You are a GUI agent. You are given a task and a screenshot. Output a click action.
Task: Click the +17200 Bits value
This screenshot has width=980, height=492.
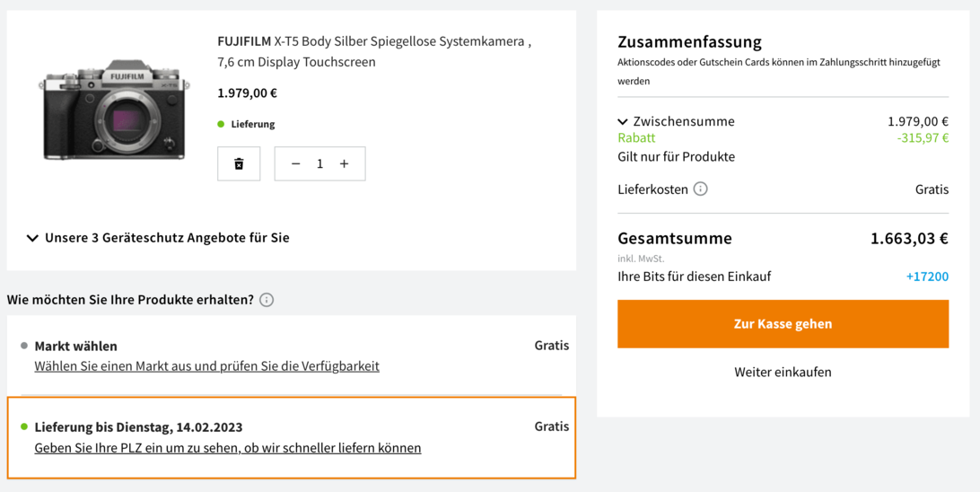927,277
